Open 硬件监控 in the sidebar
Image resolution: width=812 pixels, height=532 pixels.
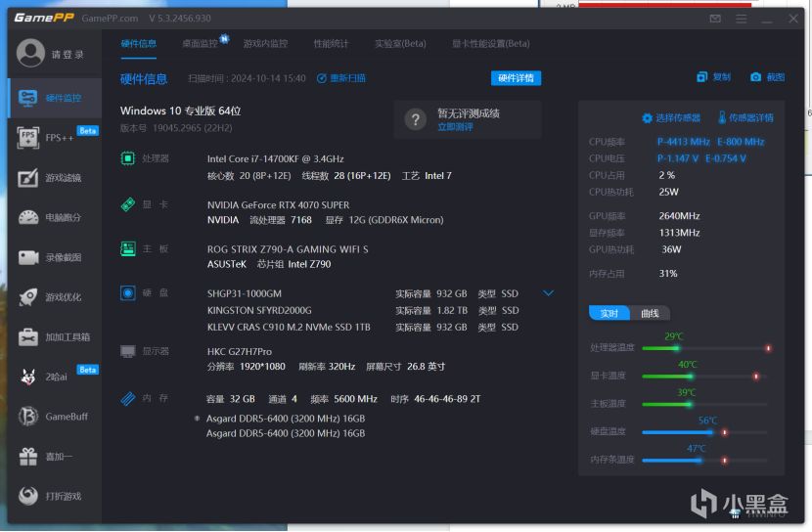point(55,98)
